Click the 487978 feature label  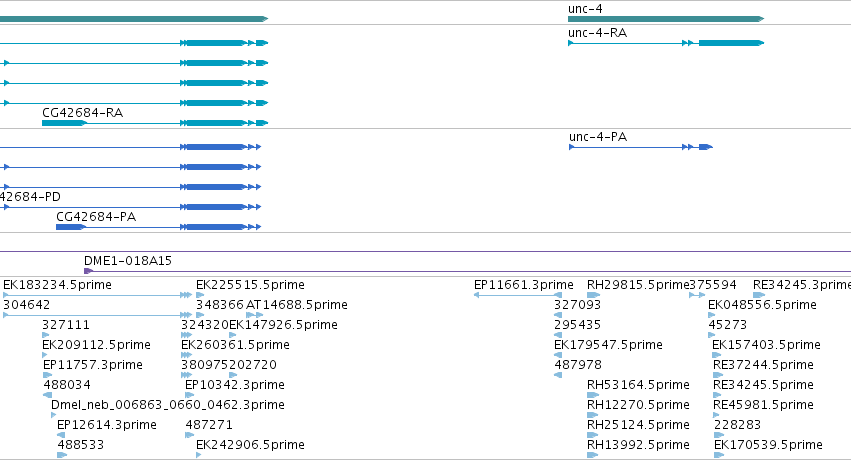click(578, 365)
